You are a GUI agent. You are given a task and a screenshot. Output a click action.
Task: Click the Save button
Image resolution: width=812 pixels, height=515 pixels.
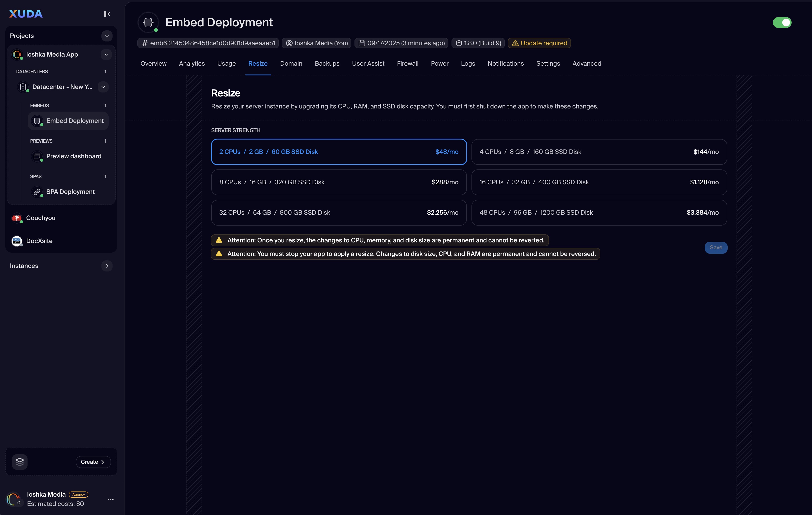716,248
